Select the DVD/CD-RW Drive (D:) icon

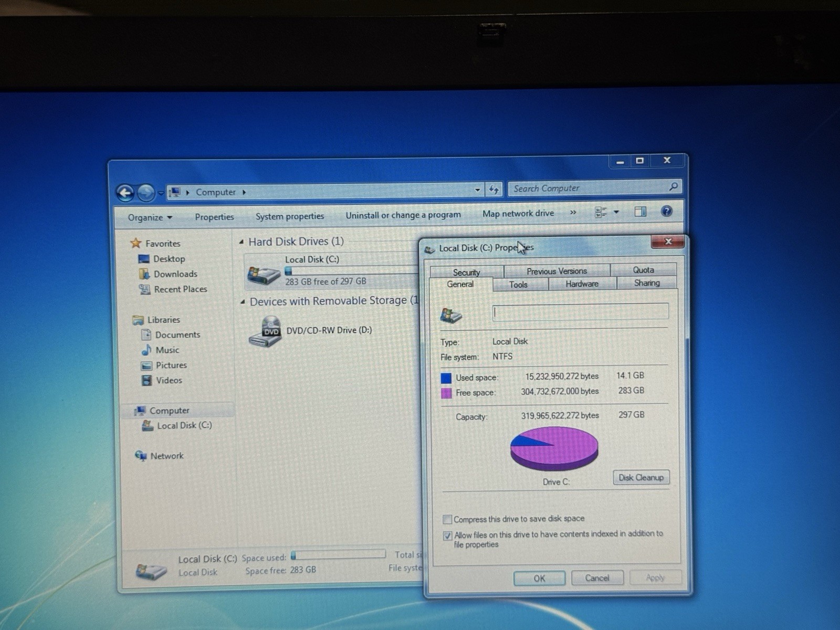pos(265,332)
